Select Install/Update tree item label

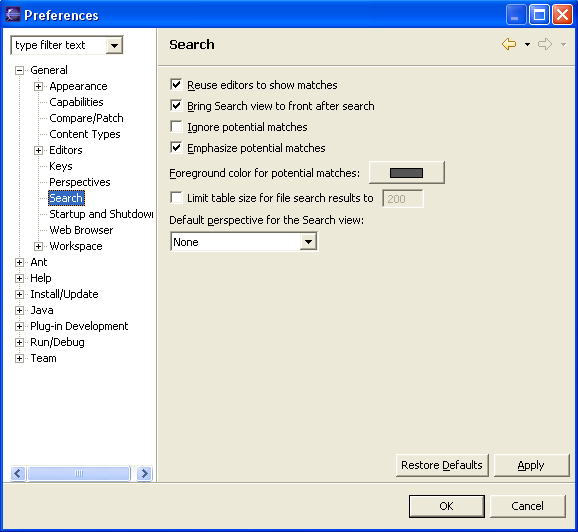pyautogui.click(x=64, y=294)
